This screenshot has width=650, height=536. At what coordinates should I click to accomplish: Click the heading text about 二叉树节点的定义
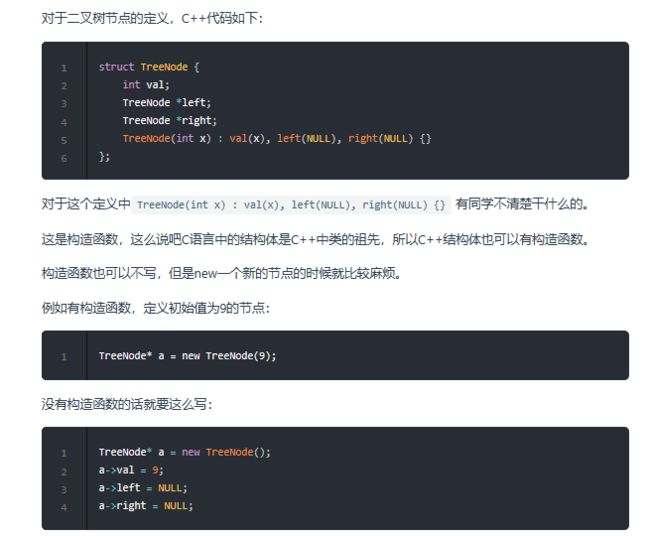152,19
